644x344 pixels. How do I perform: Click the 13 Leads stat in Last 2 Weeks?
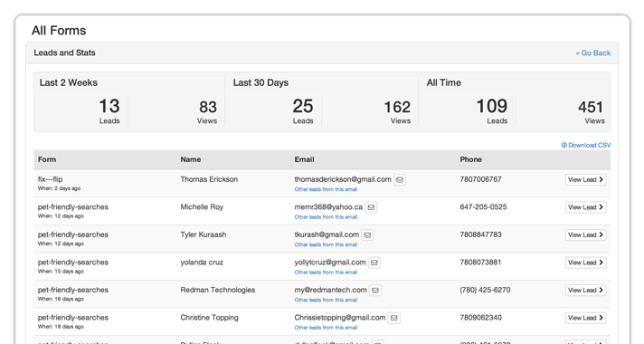(109, 111)
